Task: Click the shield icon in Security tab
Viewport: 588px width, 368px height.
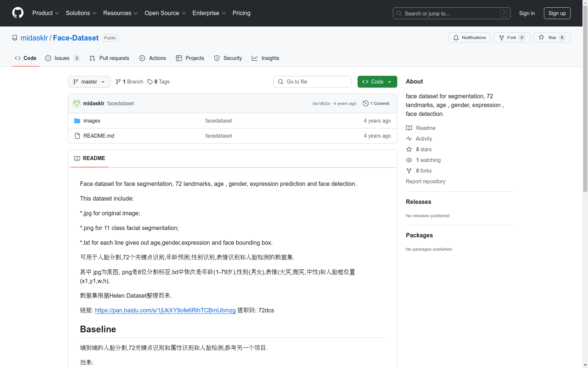Action: pyautogui.click(x=217, y=58)
